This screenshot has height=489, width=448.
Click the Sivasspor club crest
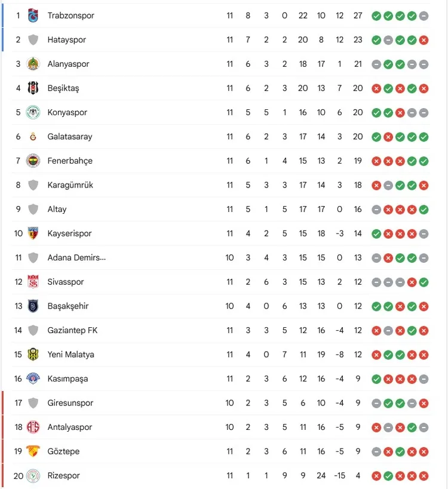(x=33, y=282)
